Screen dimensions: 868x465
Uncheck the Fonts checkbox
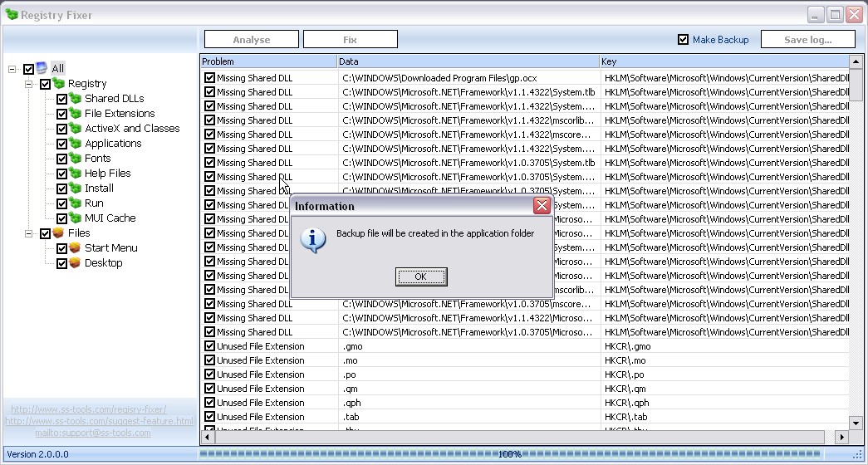(x=62, y=159)
